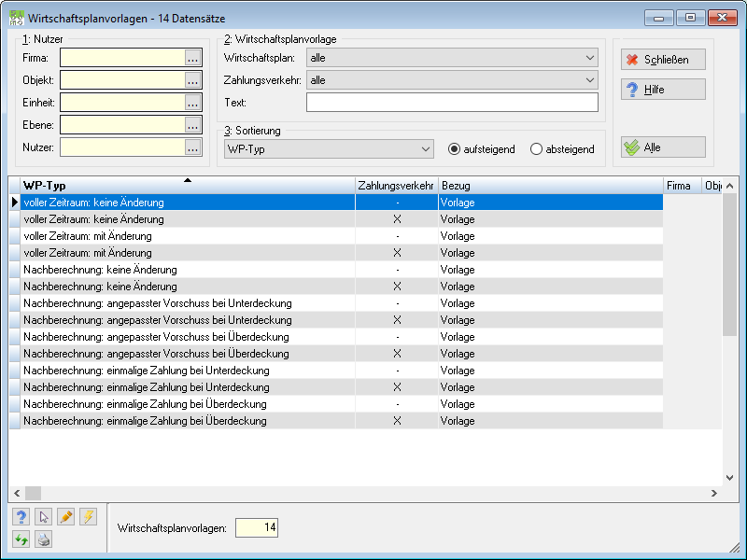Click the yellow lightning bolt icon
Screen dimensions: 747x560
click(x=88, y=517)
